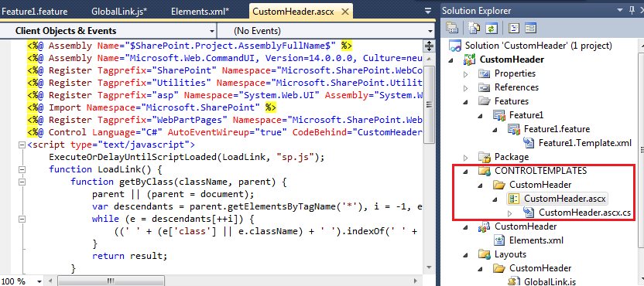Image resolution: width=644 pixels, height=286 pixels.
Task: Expand the CustomHeader.ascx.cs node arrow
Action: [x=510, y=213]
